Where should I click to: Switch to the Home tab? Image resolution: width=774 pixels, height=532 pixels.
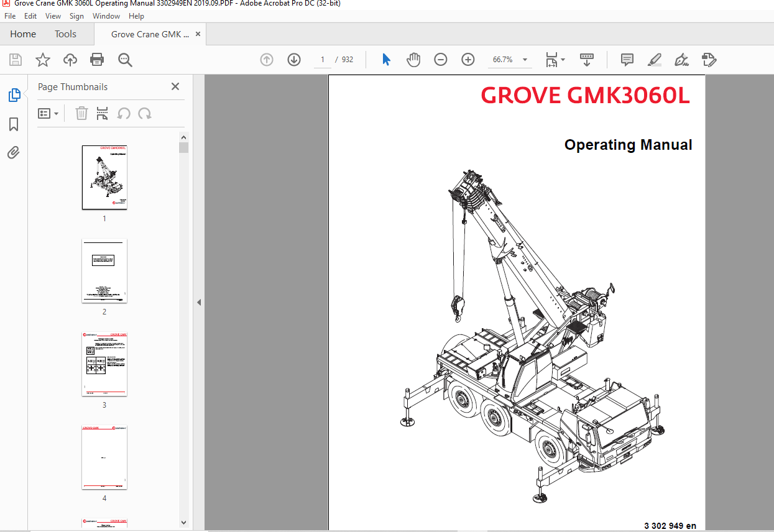(23, 34)
